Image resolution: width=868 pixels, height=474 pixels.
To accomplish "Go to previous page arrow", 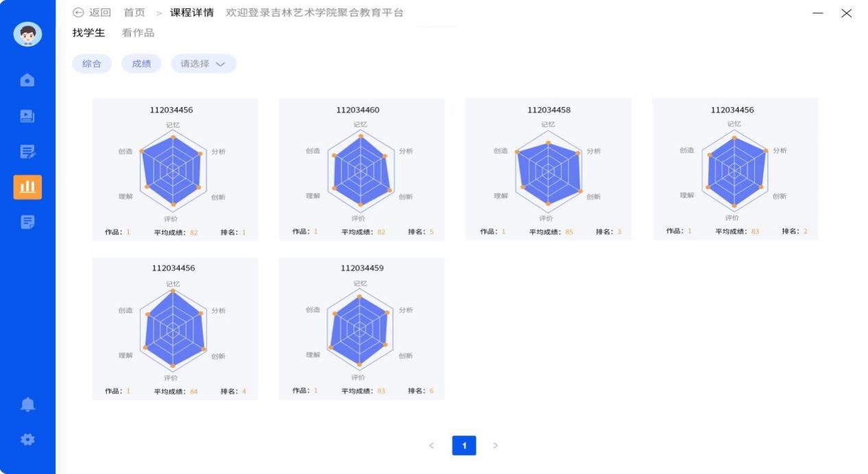I will tap(431, 446).
